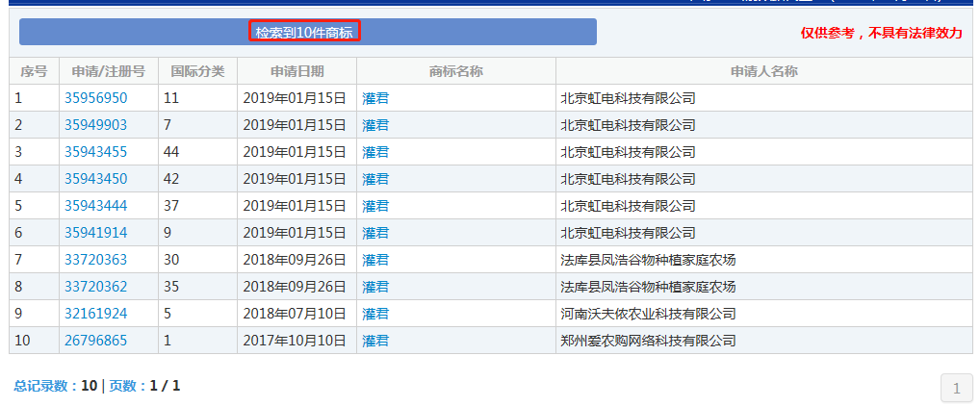Open application number 26796865
The height and width of the screenshot is (407, 980).
click(x=95, y=341)
